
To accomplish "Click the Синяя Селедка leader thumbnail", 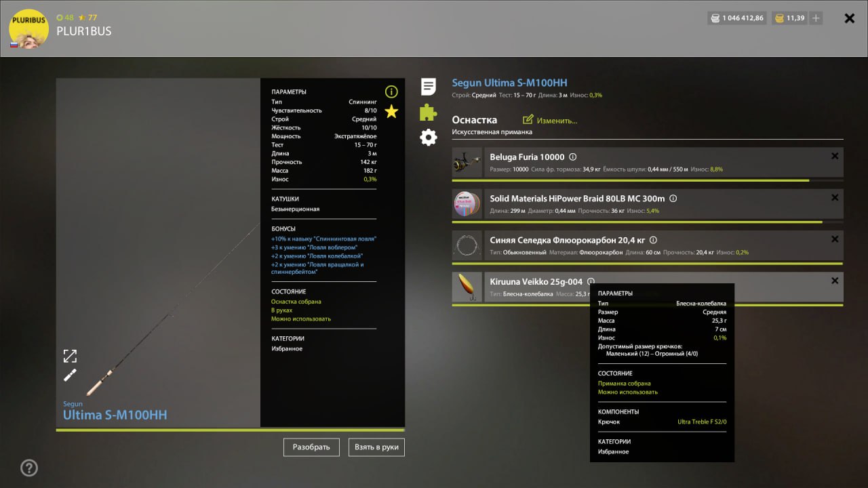I will (x=467, y=246).
